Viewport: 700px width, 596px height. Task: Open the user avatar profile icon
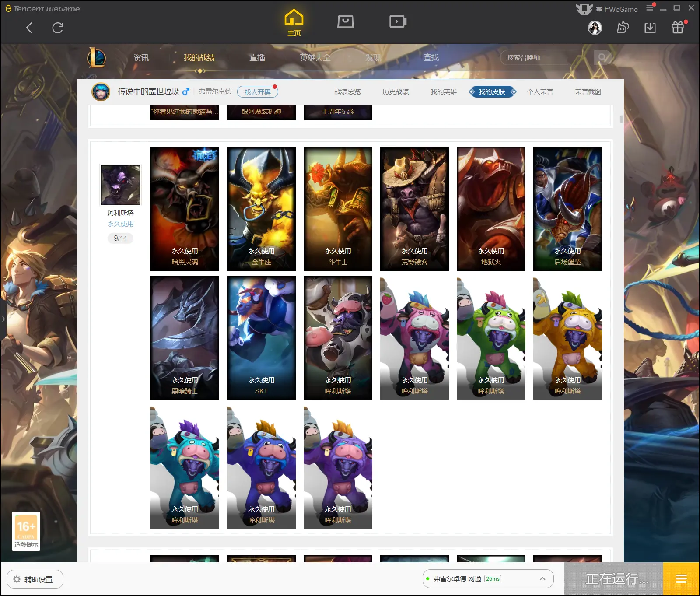click(x=595, y=28)
